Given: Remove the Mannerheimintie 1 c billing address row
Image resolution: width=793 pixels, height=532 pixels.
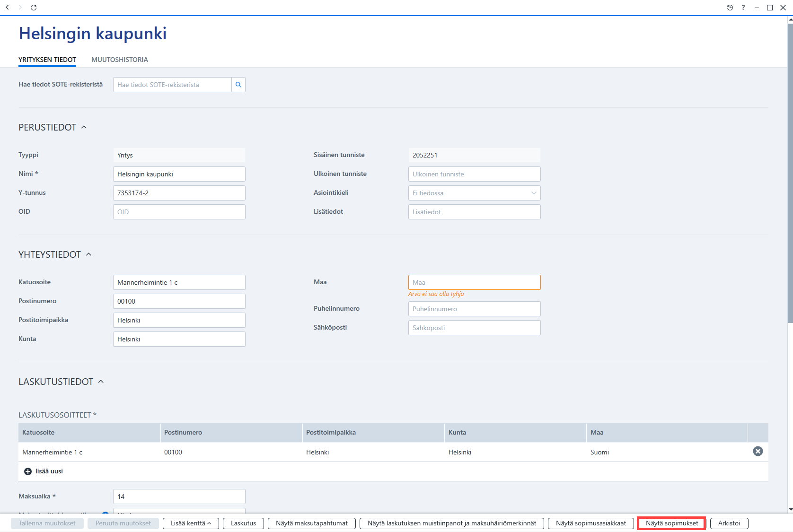Looking at the screenshot, I should coord(758,451).
